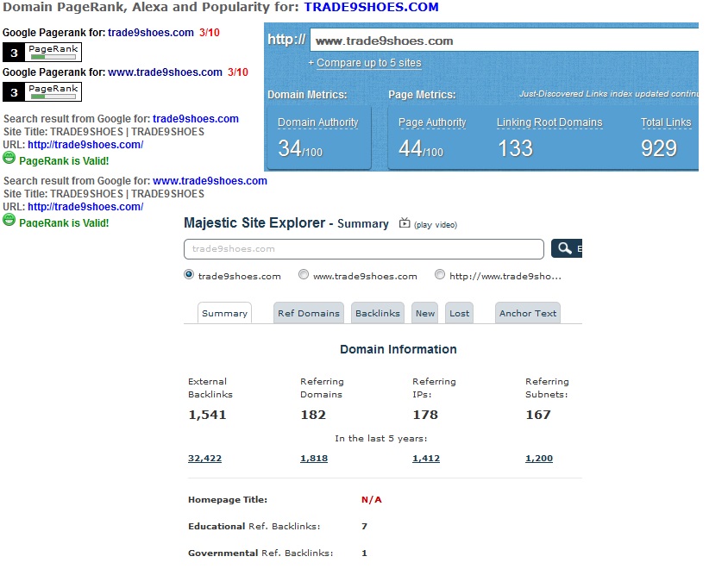
Task: Open the 1,412 referring IPs link
Action: pos(426,458)
